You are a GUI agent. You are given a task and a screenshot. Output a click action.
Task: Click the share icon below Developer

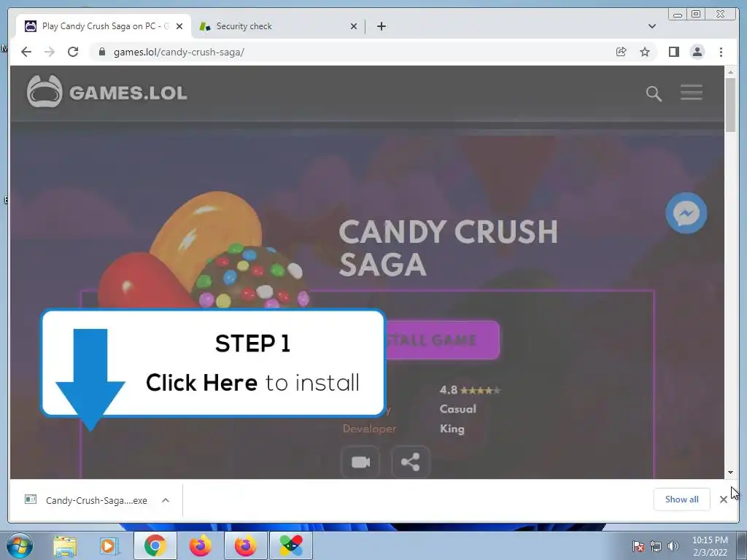410,462
